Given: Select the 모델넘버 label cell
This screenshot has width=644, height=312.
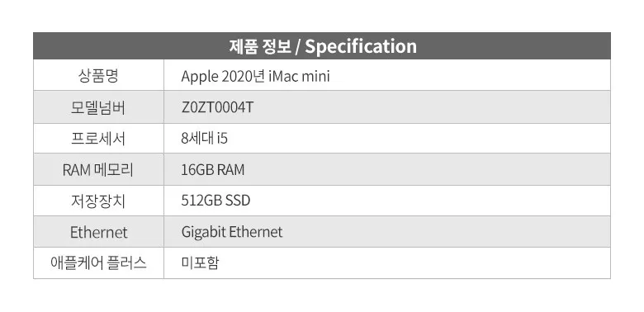Looking at the screenshot, I should [x=98, y=107].
